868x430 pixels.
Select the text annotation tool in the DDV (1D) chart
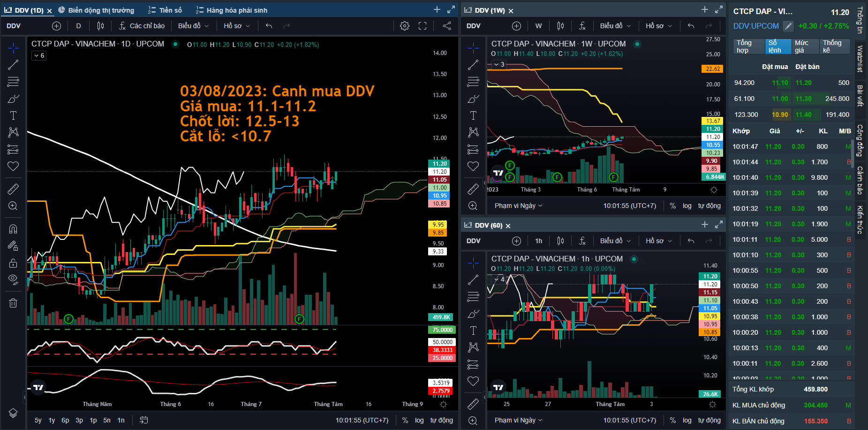point(13,115)
